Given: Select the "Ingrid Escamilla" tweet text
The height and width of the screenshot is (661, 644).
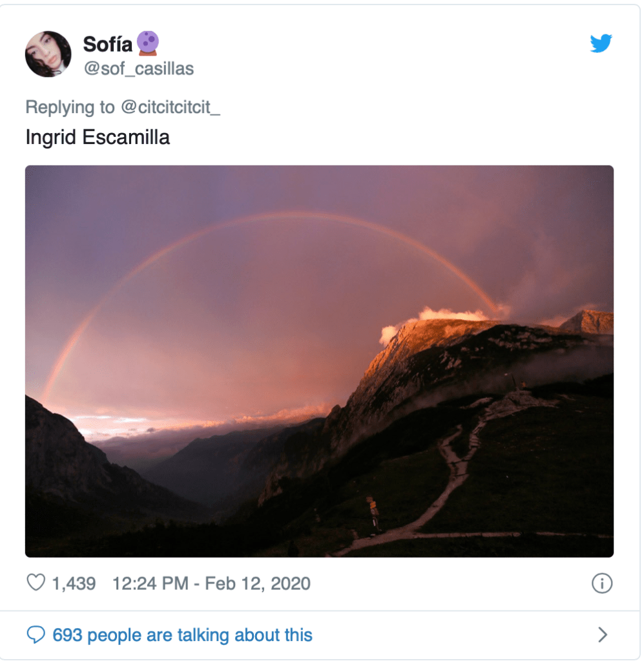Looking at the screenshot, I should coord(98,138).
